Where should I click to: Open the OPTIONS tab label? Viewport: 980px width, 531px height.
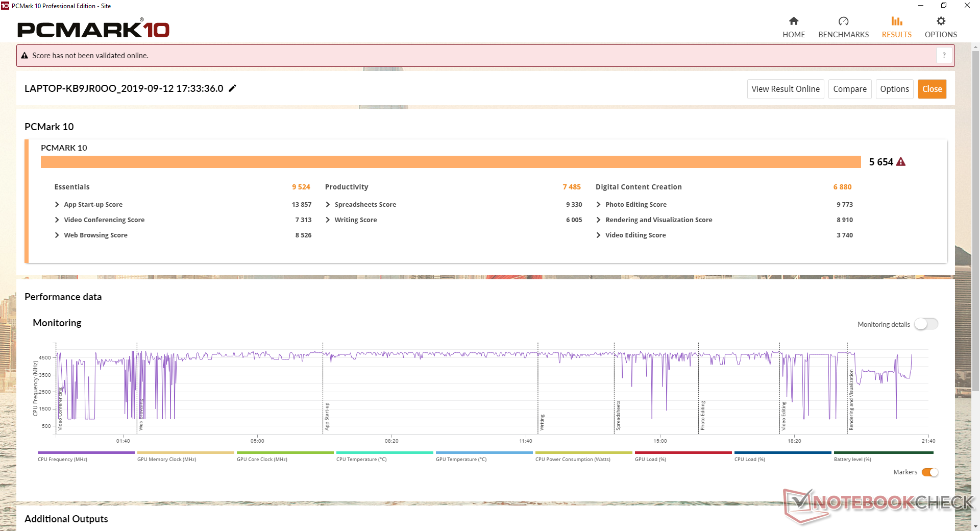(941, 35)
